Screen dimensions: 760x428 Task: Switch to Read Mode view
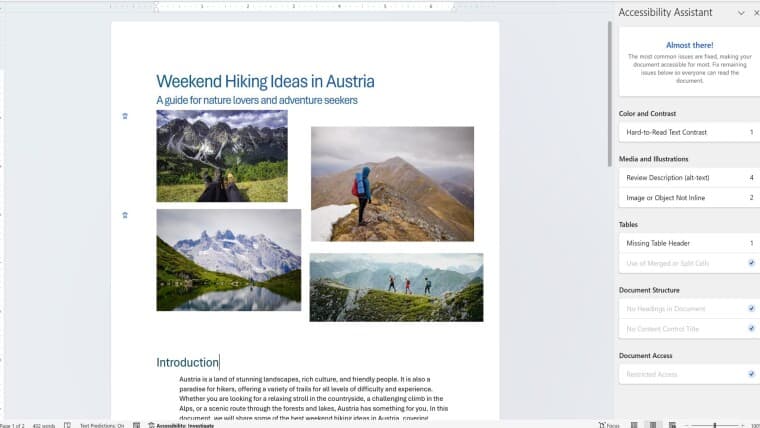pos(634,425)
